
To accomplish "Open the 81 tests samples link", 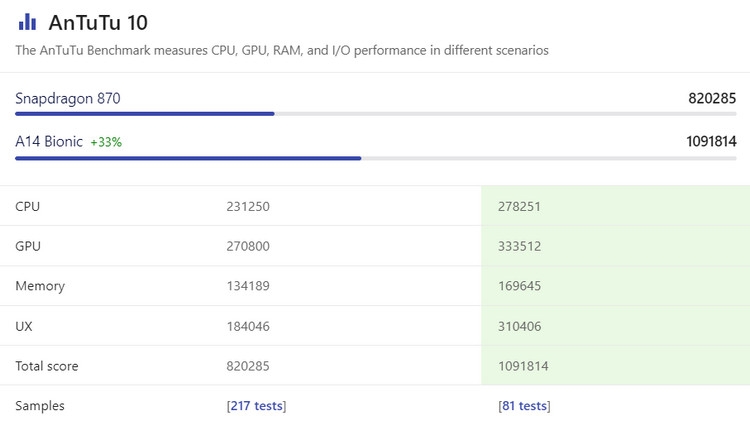I will click(x=524, y=406).
